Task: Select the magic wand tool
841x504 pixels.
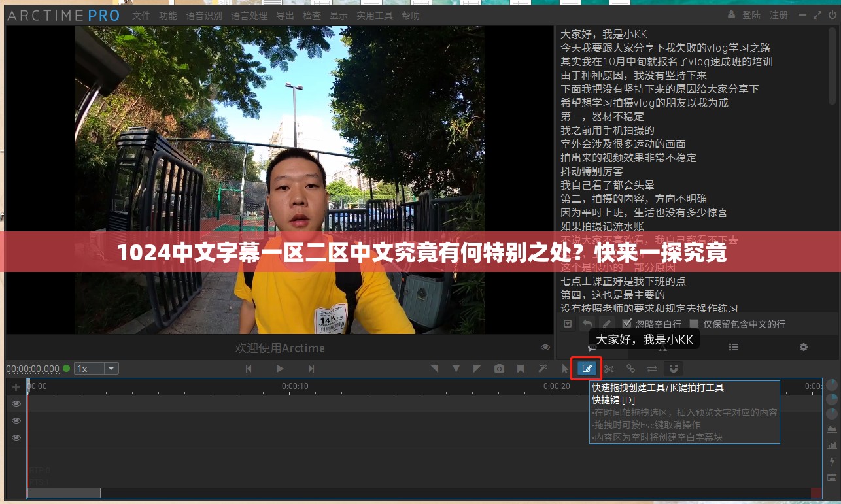Action: 542,369
